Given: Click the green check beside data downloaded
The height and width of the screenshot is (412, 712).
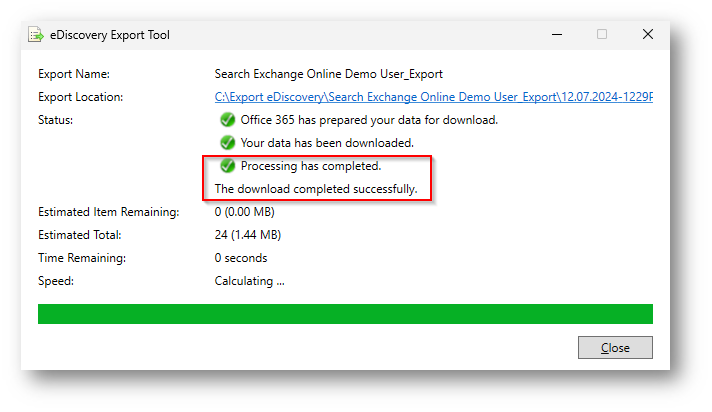Looking at the screenshot, I should 228,143.
